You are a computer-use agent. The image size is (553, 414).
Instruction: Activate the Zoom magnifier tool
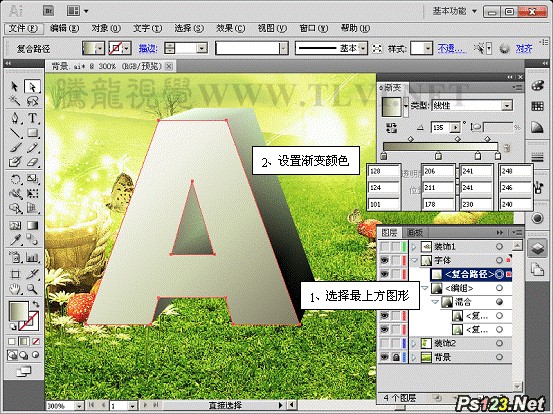[32, 290]
